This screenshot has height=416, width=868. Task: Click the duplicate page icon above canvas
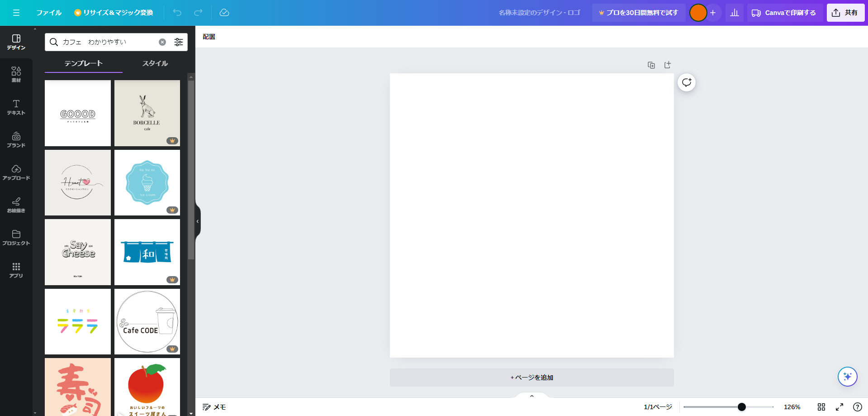coord(651,65)
